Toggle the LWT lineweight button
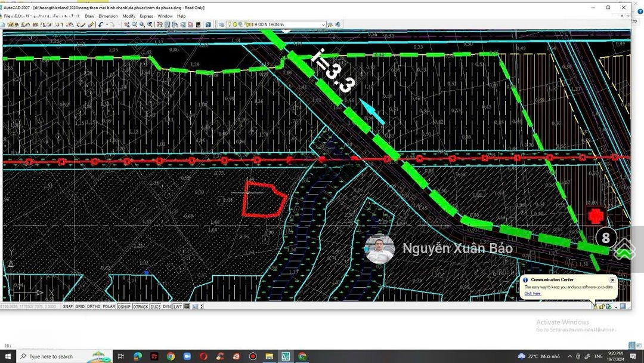This screenshot has width=644, height=363. [178, 306]
